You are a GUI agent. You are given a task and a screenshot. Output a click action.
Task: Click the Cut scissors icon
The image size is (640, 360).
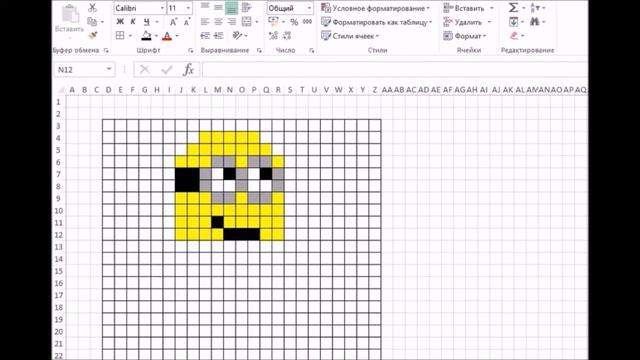(93, 7)
